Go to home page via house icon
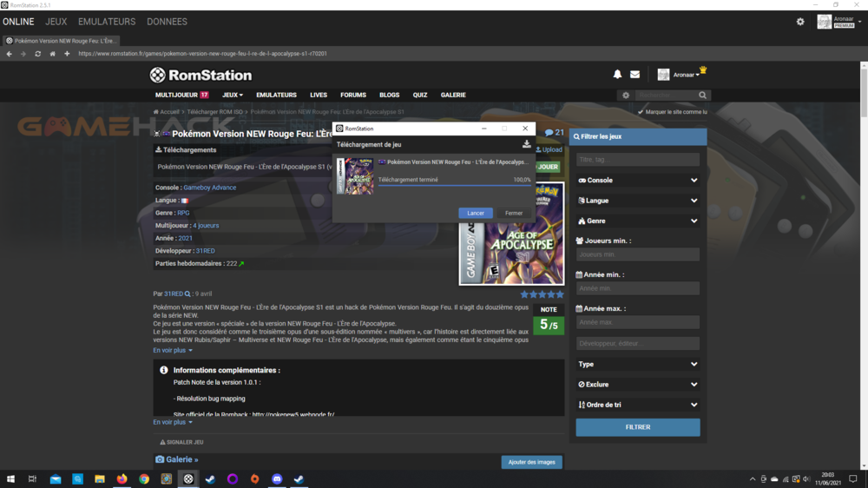 point(52,54)
